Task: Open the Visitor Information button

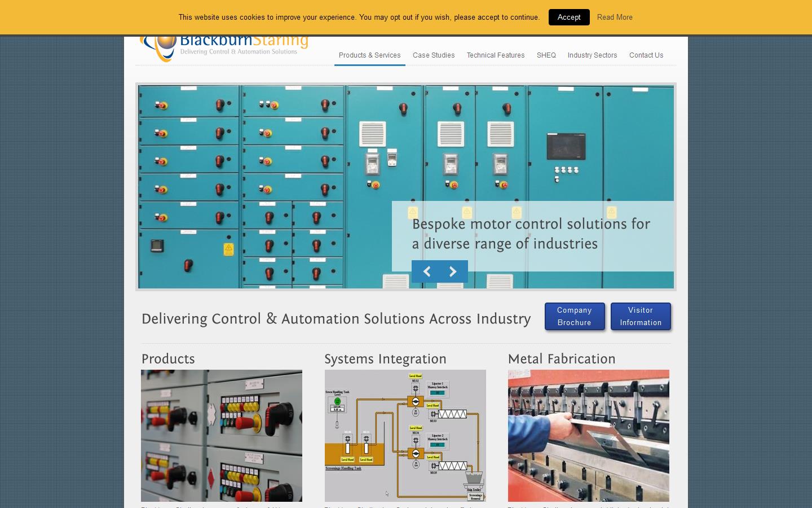Action: 641,316
